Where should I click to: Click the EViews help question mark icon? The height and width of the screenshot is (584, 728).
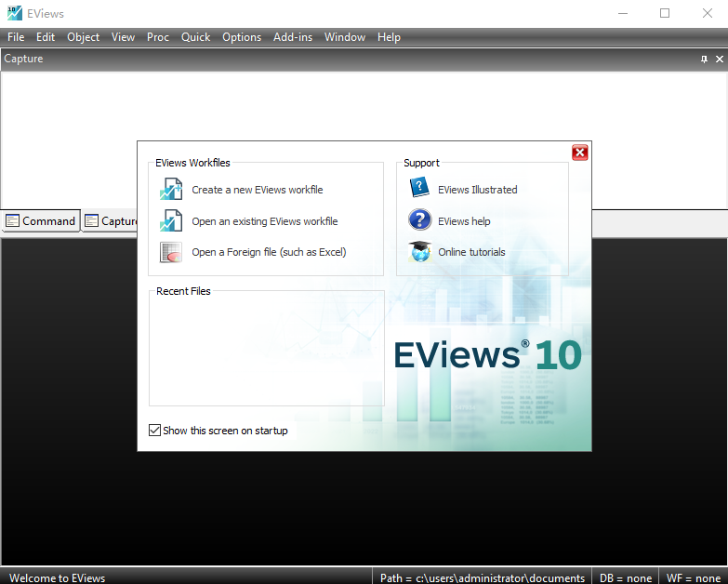(x=420, y=220)
